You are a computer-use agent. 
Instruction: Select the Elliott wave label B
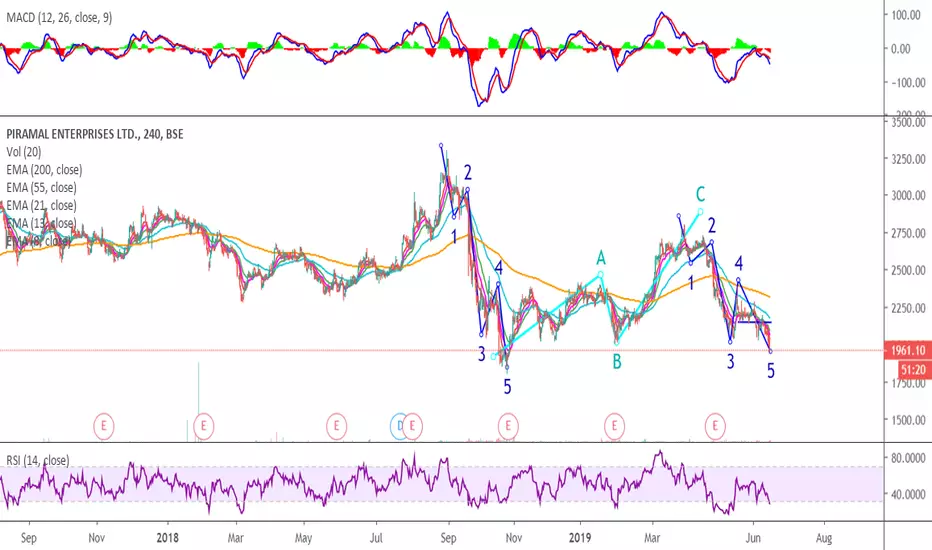[x=617, y=362]
